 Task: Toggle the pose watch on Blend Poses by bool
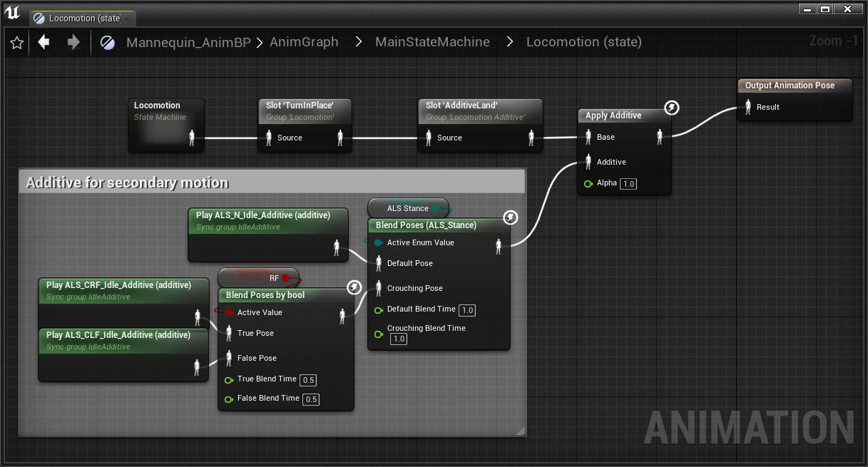(354, 287)
